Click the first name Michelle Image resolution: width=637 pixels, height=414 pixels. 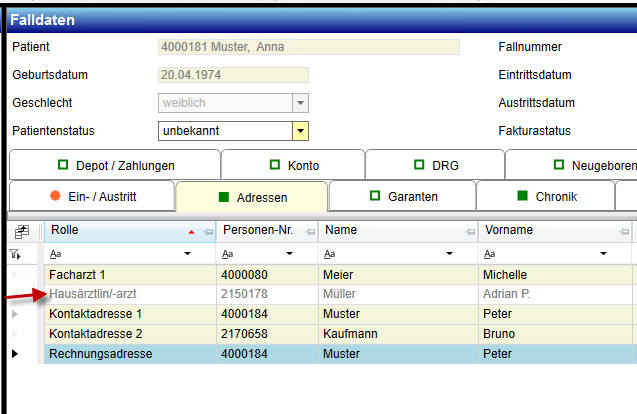(x=505, y=275)
